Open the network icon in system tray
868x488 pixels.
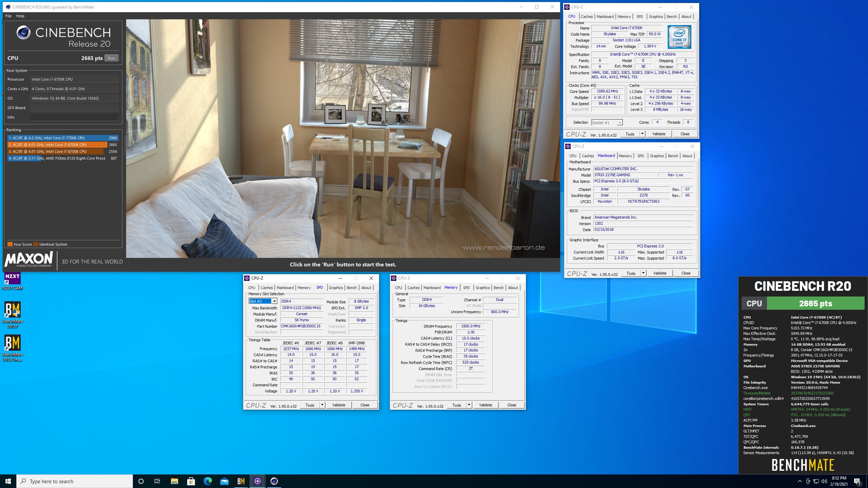816,481
